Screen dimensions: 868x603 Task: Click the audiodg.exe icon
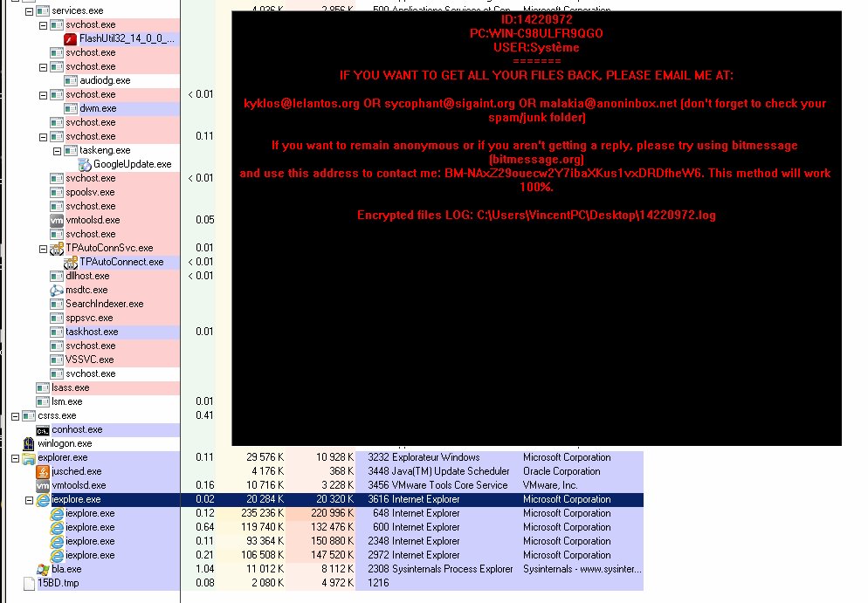71,81
